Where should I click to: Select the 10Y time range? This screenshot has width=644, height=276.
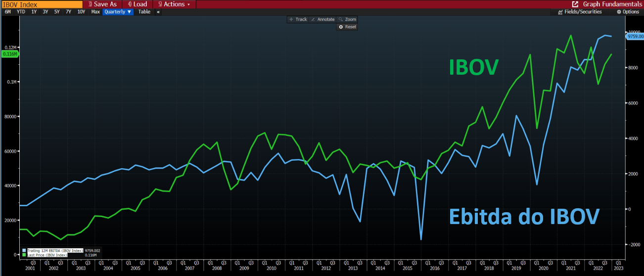coord(81,12)
